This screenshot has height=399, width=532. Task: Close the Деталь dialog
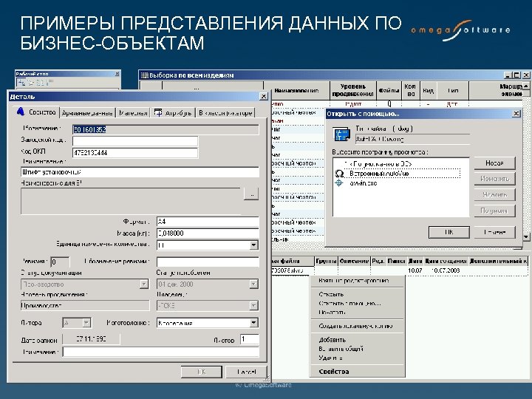[263, 96]
